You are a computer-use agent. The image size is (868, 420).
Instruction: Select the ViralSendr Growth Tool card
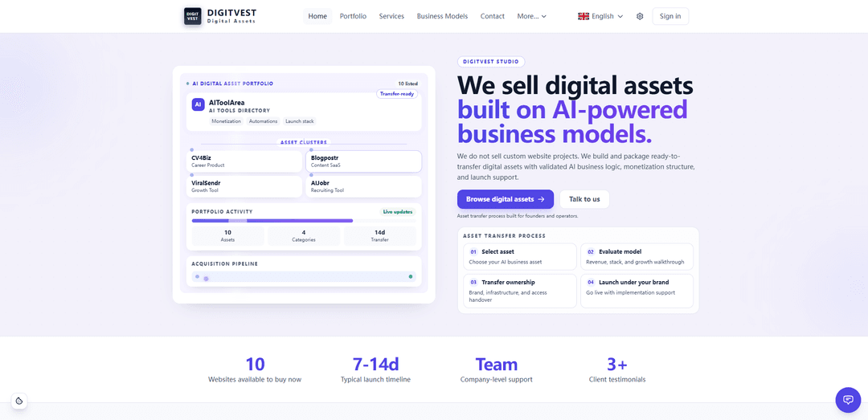[x=244, y=186]
